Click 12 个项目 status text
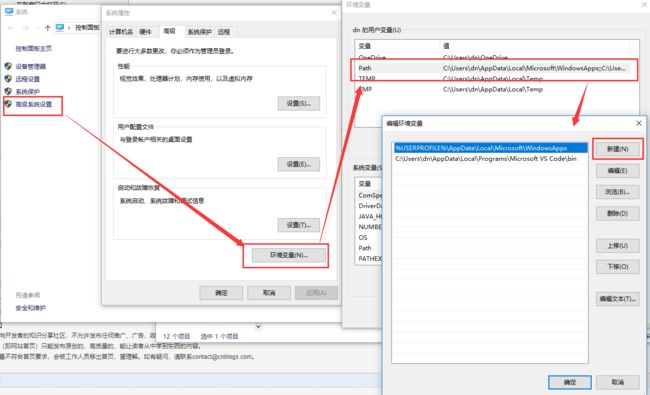This screenshot has height=395, width=650. coord(177,336)
